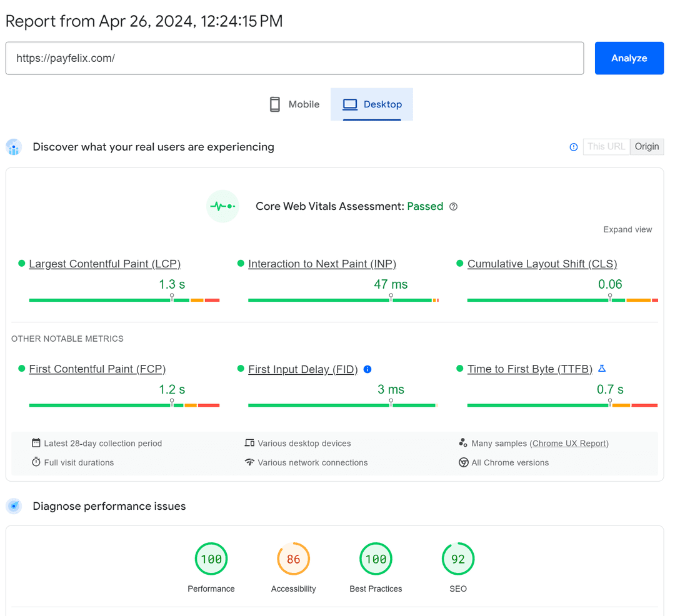Click the URL input field with payfelix.com

click(x=294, y=58)
